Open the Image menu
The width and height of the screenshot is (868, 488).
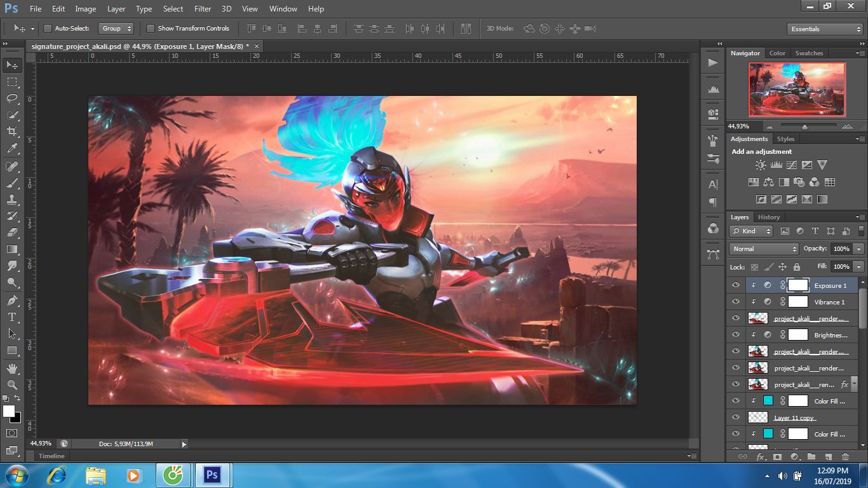click(x=86, y=9)
